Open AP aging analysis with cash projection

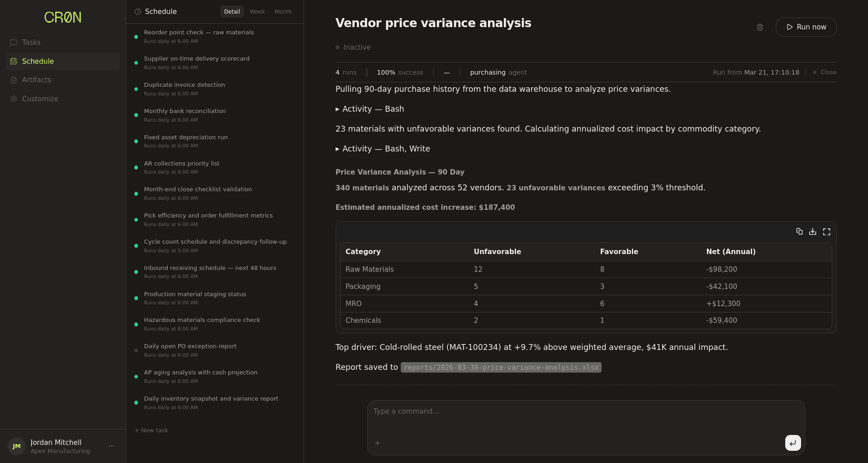tap(215, 377)
